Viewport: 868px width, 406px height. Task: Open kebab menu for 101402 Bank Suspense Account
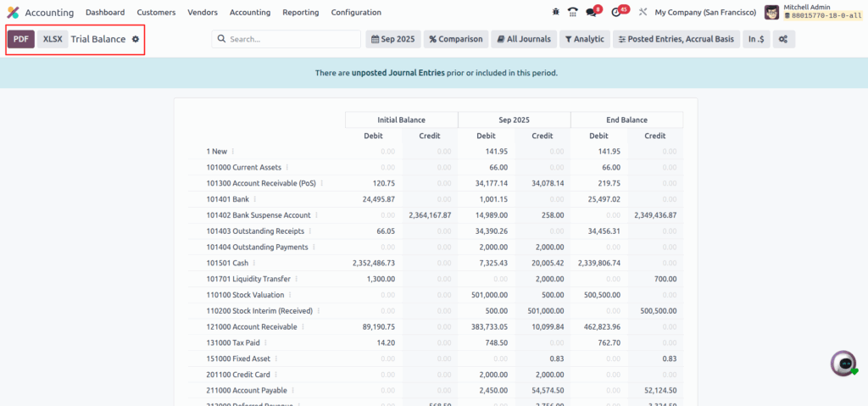pos(316,215)
